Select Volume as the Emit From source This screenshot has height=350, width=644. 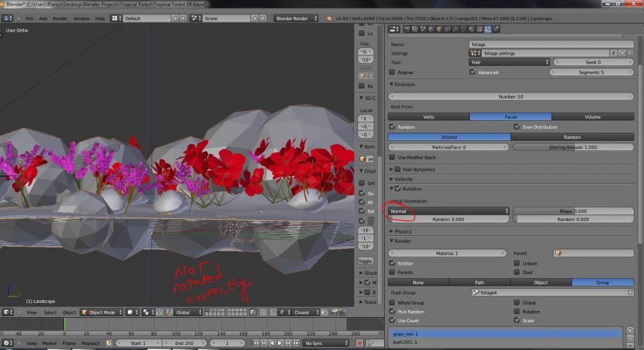pos(592,117)
